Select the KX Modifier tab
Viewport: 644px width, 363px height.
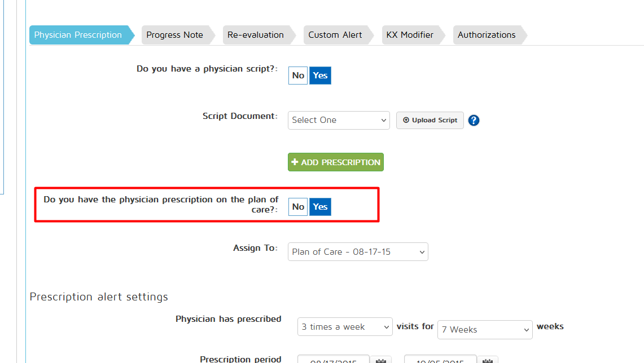(x=410, y=35)
